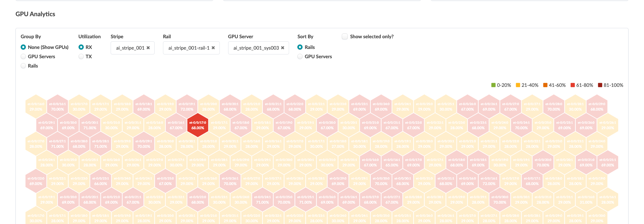644x224 pixels.
Task: Click the et-0/0/18:0 hexagon showing 27.00%
Action: (x=338, y=144)
